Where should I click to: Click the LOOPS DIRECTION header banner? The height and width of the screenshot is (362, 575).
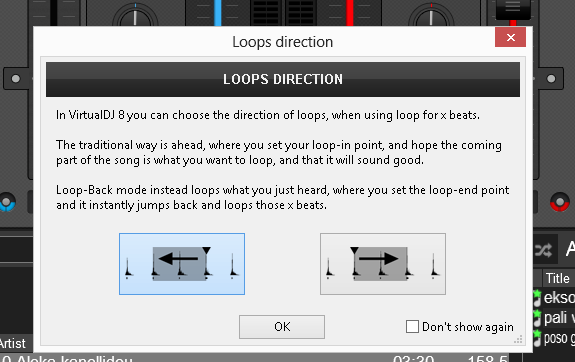283,79
